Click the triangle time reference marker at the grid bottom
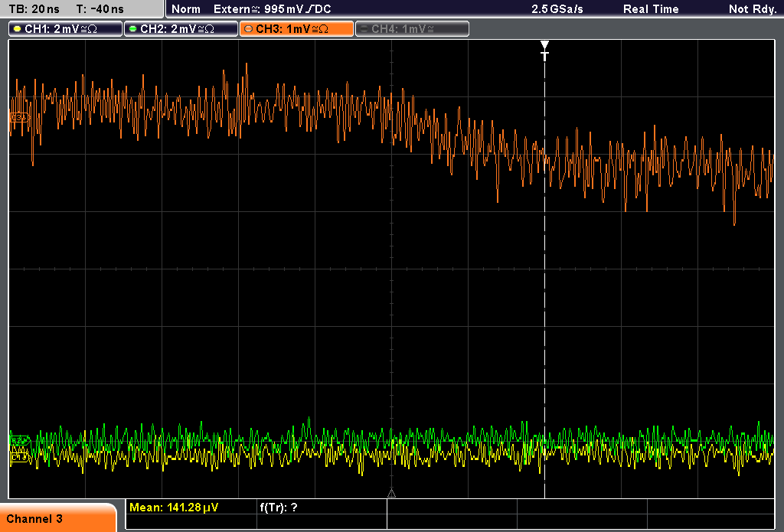 (391, 494)
